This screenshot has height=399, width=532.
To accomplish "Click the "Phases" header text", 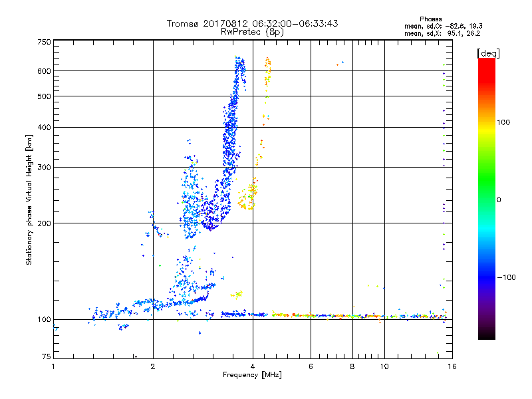I will coord(430,19).
